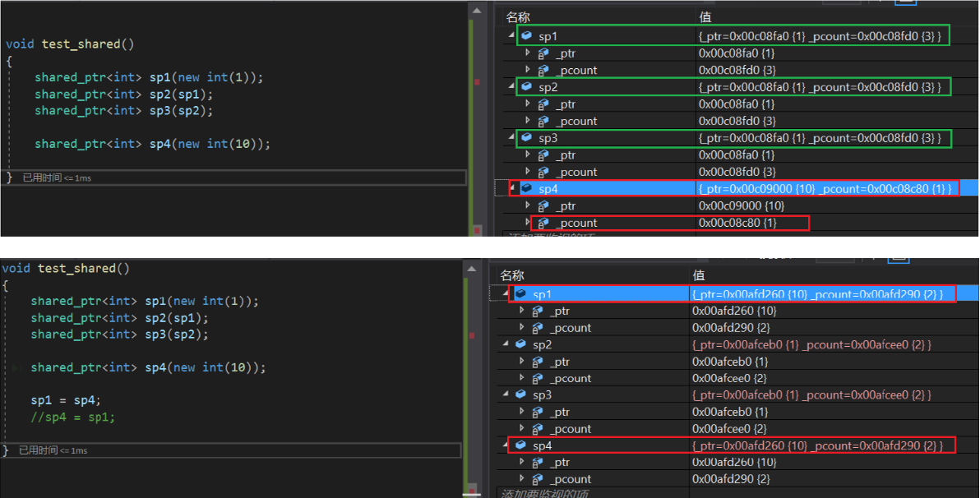Click field icon of sp3's _ptr 0x00afceb0

[x=537, y=412]
